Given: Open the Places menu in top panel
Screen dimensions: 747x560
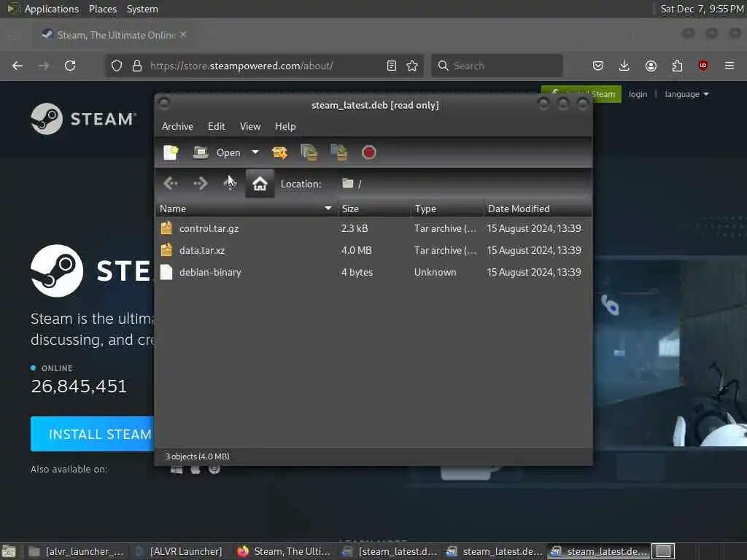Looking at the screenshot, I should (103, 9).
